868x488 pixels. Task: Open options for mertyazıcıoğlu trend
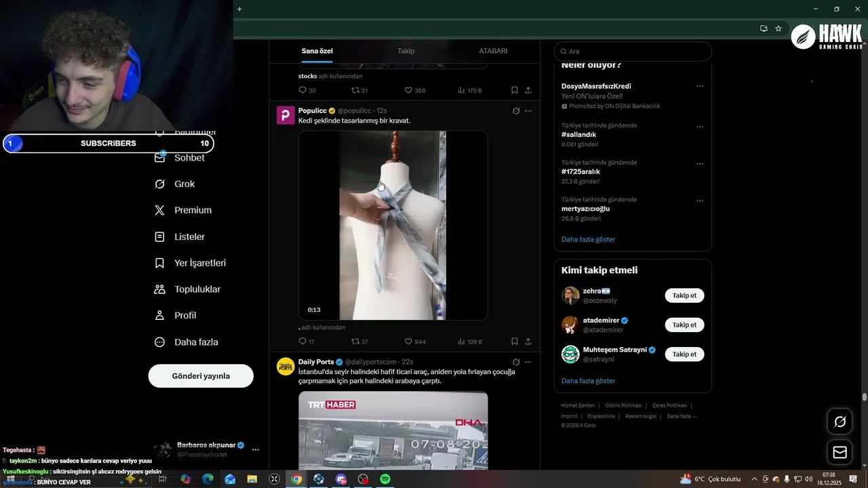pyautogui.click(x=700, y=201)
